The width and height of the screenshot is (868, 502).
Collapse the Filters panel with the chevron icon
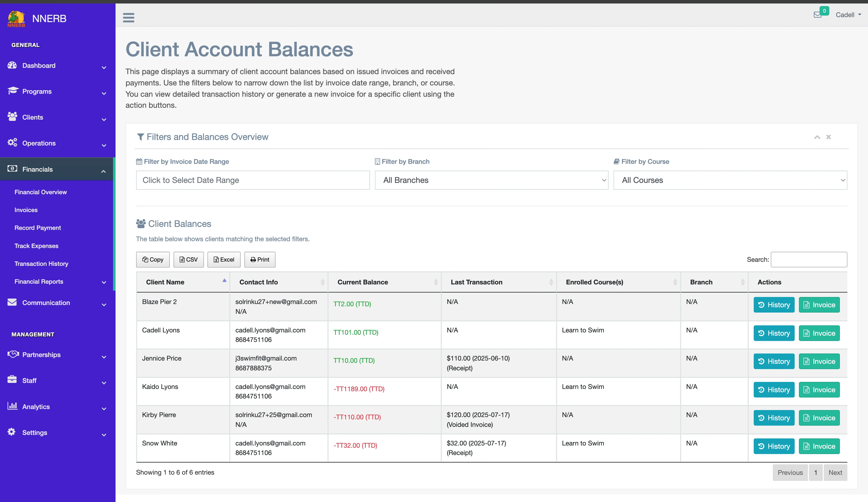click(x=817, y=137)
